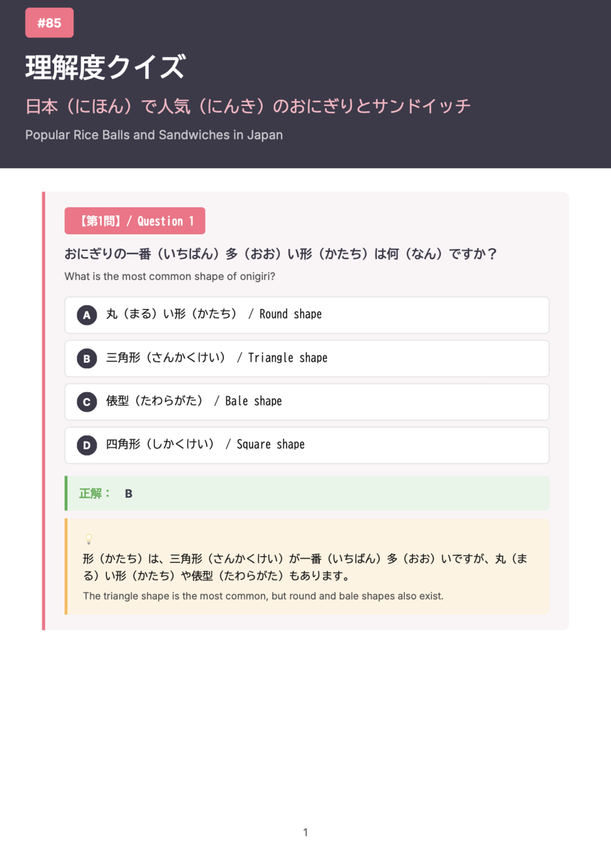Click the Popular Rice Balls and Sandwiches subtitle
This screenshot has width=611, height=868.
[x=154, y=135]
